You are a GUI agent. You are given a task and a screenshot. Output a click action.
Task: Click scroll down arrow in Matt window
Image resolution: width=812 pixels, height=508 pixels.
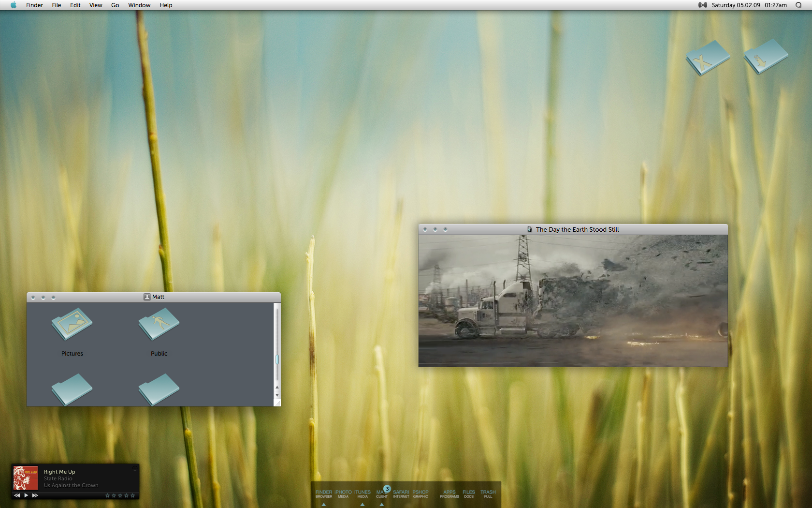(x=277, y=395)
